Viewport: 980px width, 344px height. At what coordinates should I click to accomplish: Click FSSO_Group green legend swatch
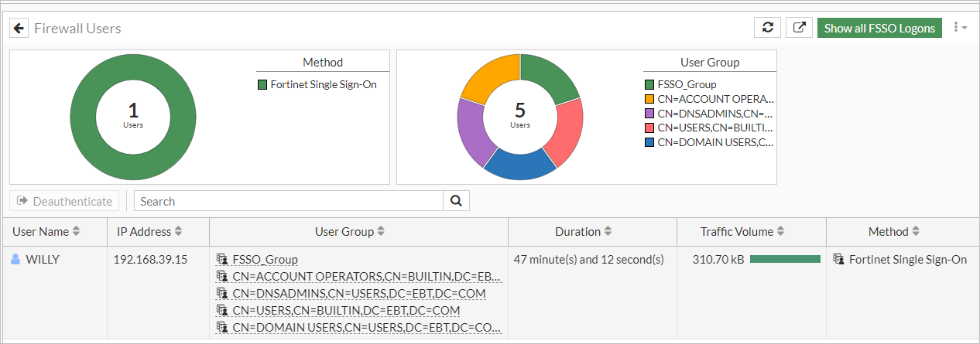(x=649, y=84)
